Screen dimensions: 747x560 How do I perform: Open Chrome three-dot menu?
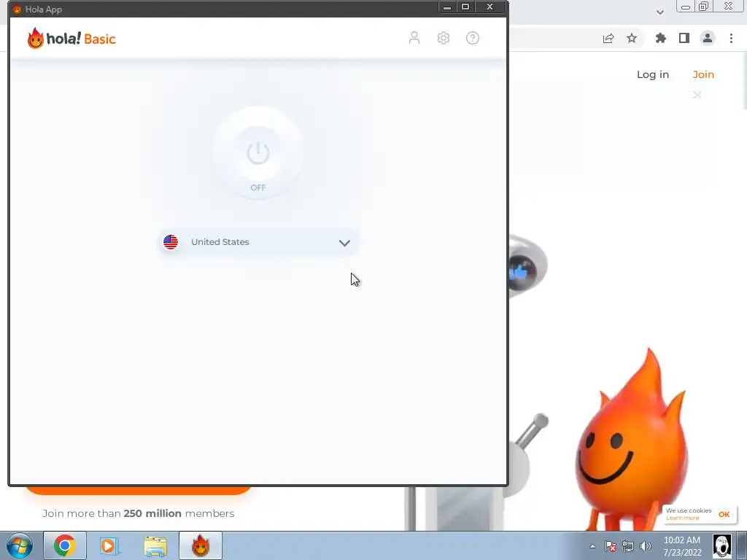tap(731, 38)
